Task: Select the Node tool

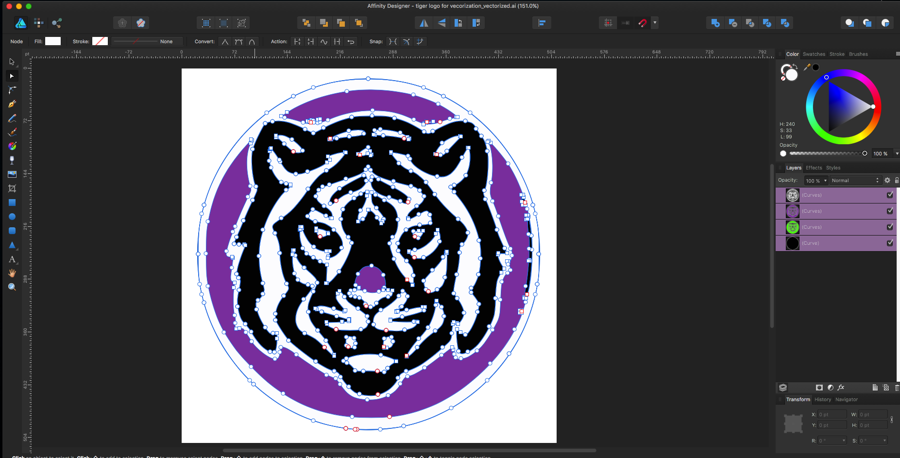Action: [x=12, y=76]
